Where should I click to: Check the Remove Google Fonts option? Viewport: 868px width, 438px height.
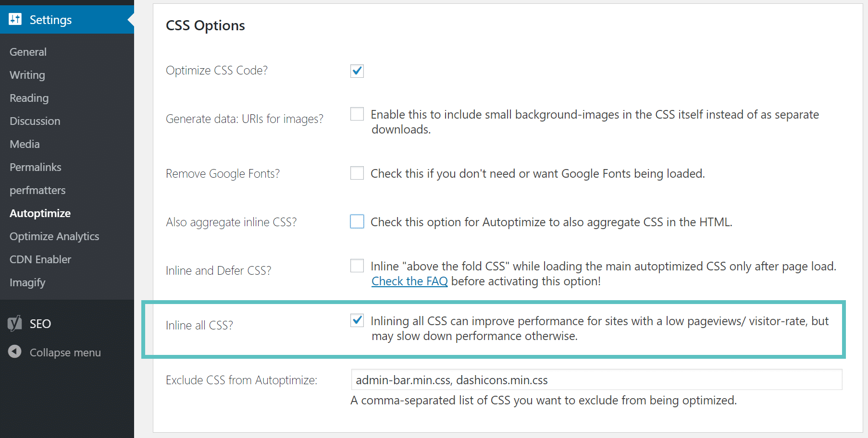pos(357,173)
